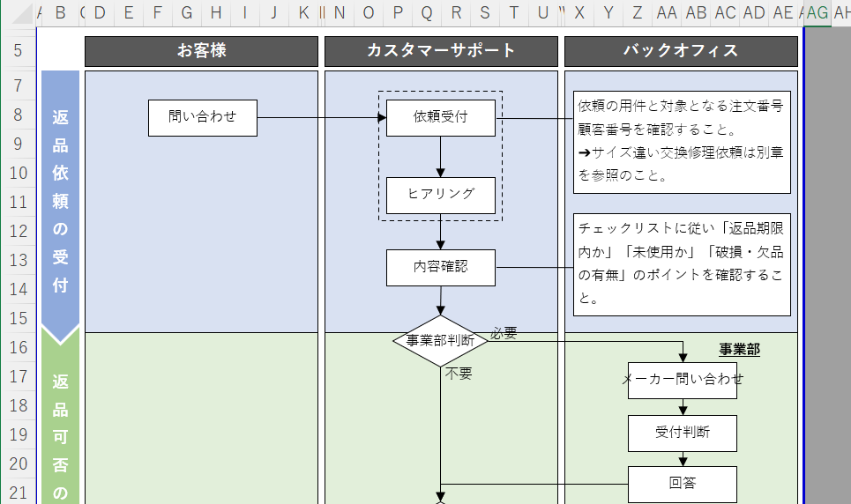This screenshot has height=504, width=851.
Task: Click the note about 注文番号 confirmation
Action: click(682, 141)
